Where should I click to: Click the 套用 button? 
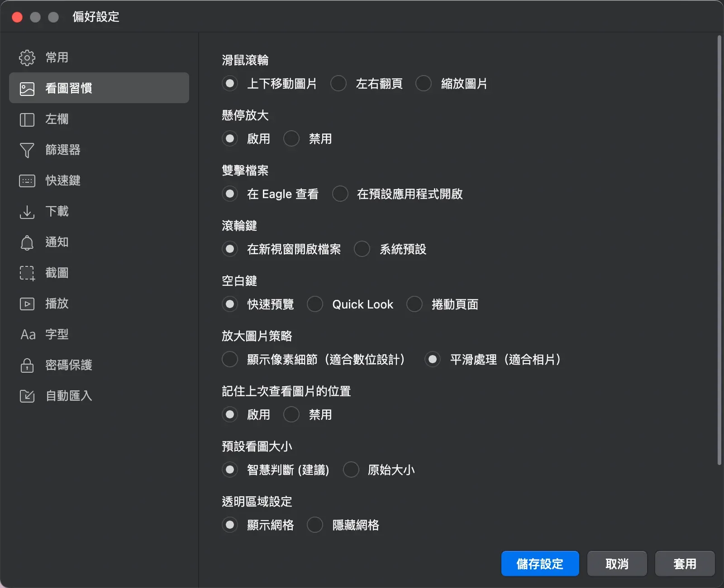pos(685,564)
